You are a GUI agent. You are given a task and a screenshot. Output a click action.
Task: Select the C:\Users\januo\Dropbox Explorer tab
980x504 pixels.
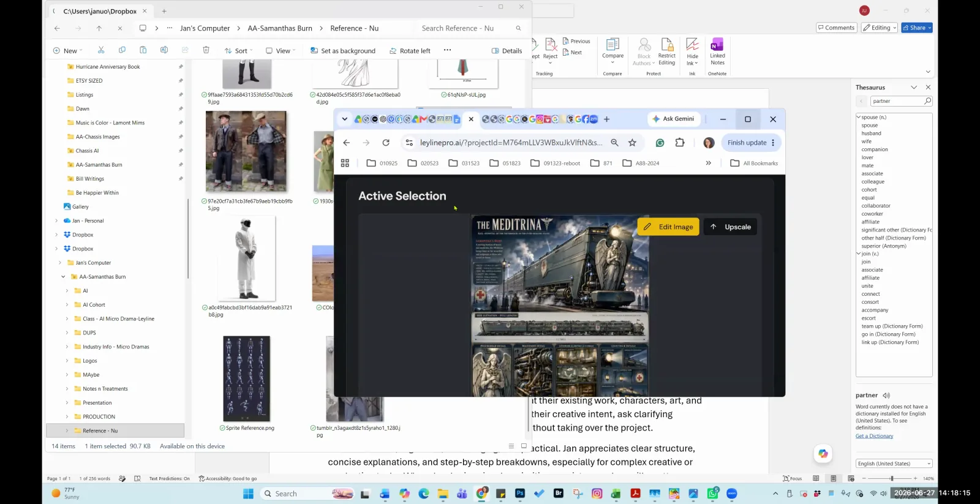(100, 11)
